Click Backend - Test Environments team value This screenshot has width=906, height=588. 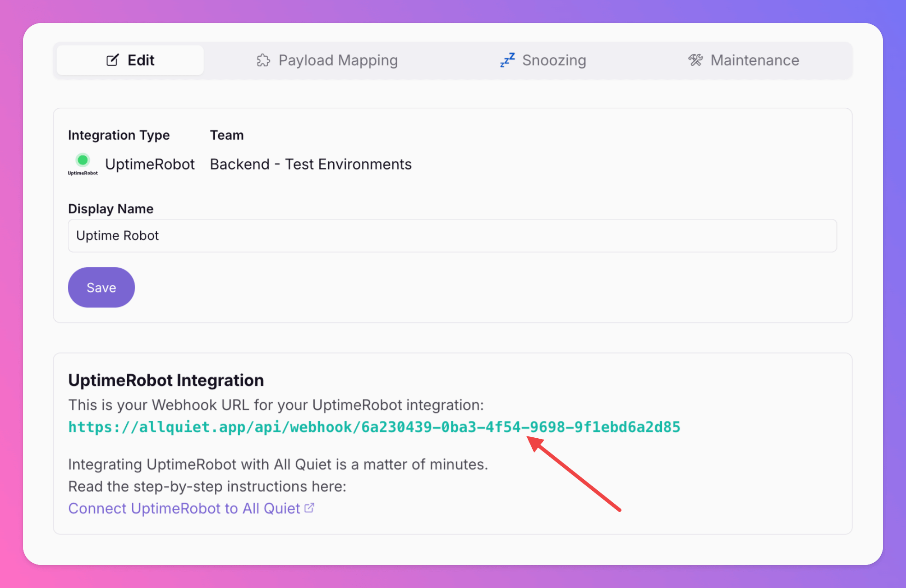[x=311, y=164]
